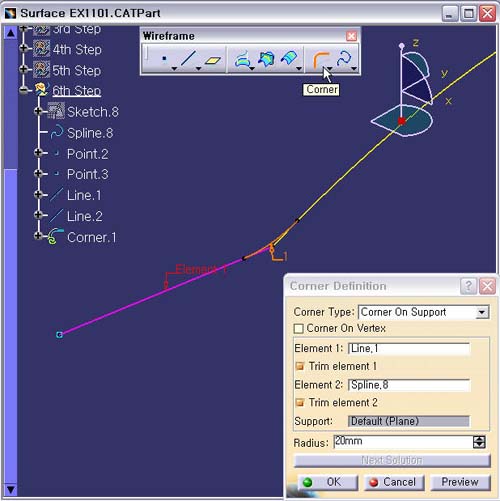Click the Element 1 input field

click(x=409, y=349)
